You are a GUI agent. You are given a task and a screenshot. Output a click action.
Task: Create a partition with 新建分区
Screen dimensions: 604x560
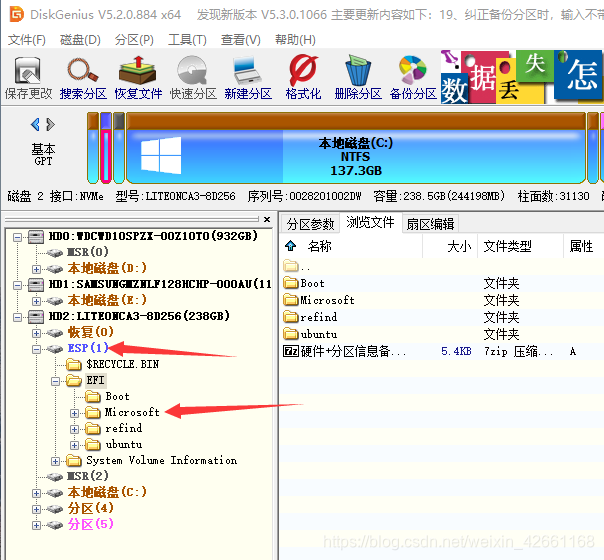[248, 78]
